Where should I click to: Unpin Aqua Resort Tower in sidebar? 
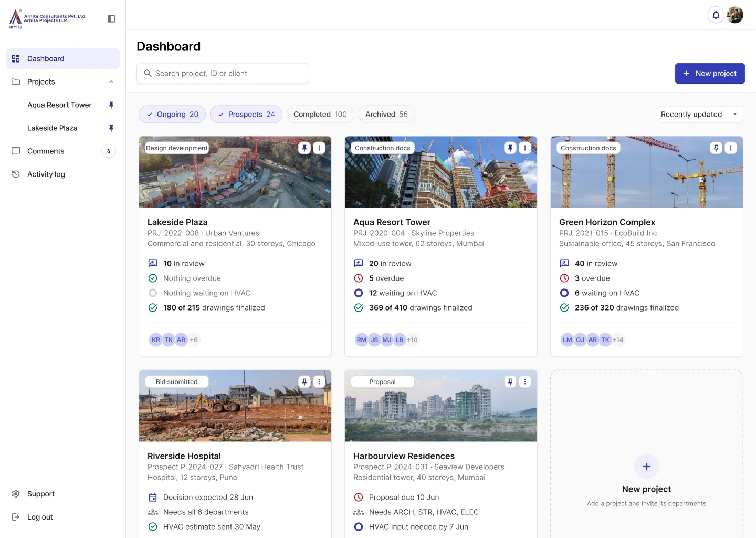(x=111, y=105)
